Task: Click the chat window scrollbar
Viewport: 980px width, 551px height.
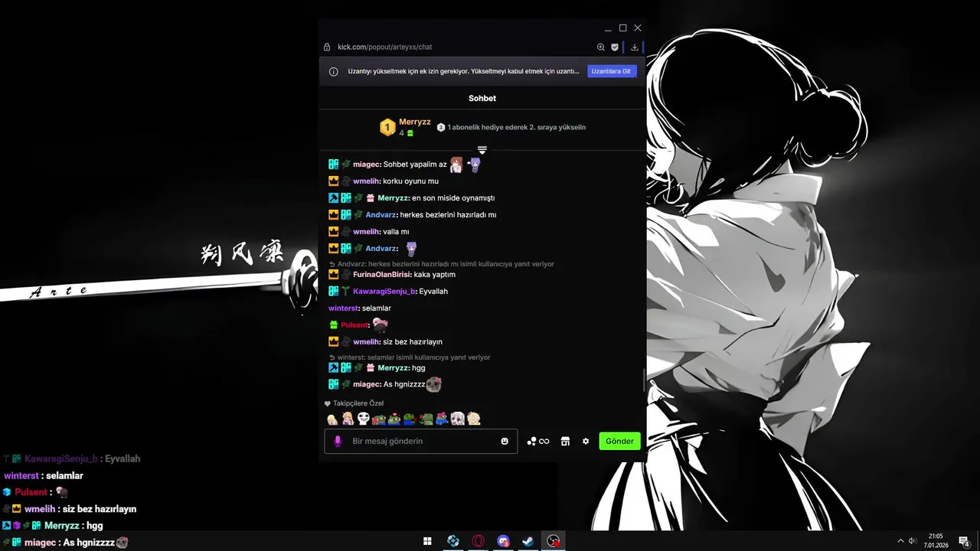Action: pyautogui.click(x=644, y=379)
